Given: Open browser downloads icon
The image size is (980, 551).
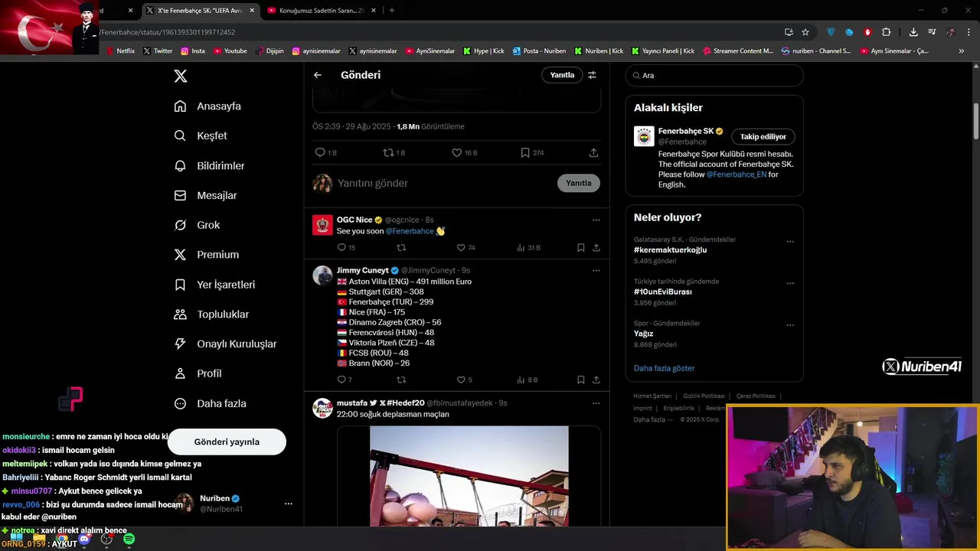Looking at the screenshot, I should pos(913,32).
